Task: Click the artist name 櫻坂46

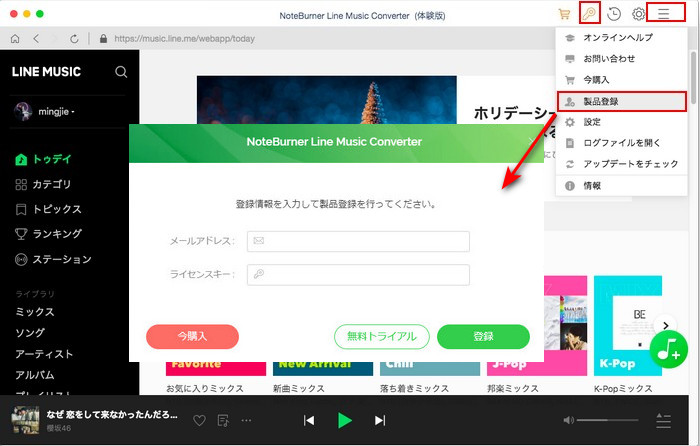Action: click(x=59, y=428)
